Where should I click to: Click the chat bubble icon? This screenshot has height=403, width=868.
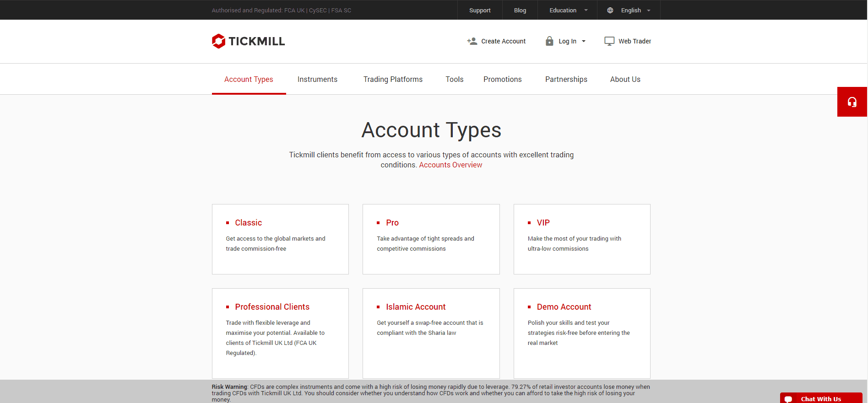pyautogui.click(x=788, y=399)
